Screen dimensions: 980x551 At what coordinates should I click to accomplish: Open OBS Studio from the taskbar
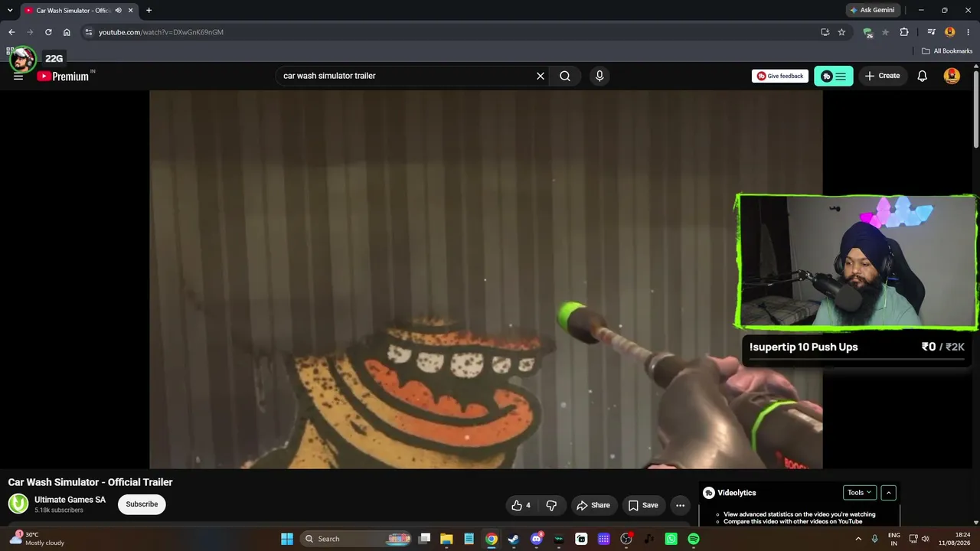point(626,539)
